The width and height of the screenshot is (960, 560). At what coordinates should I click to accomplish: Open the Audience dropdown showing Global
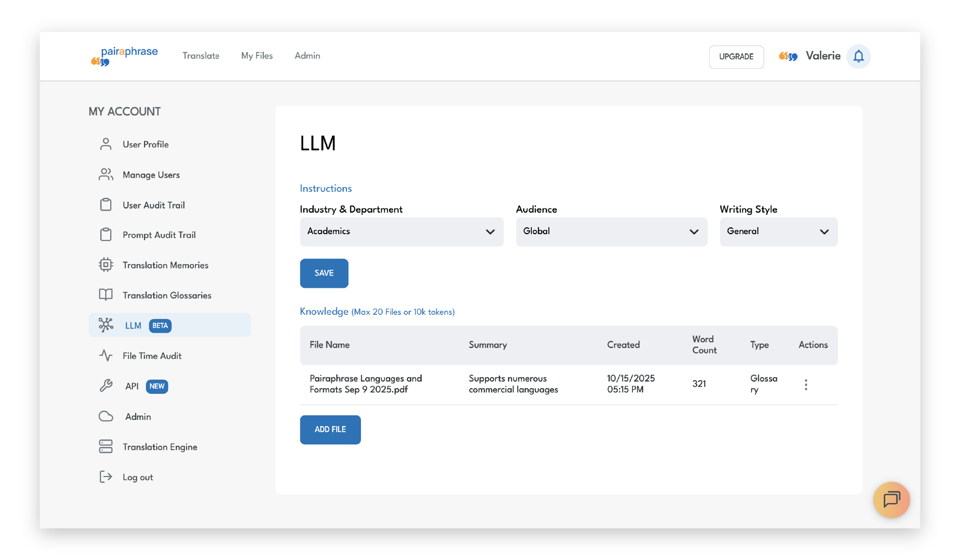611,232
